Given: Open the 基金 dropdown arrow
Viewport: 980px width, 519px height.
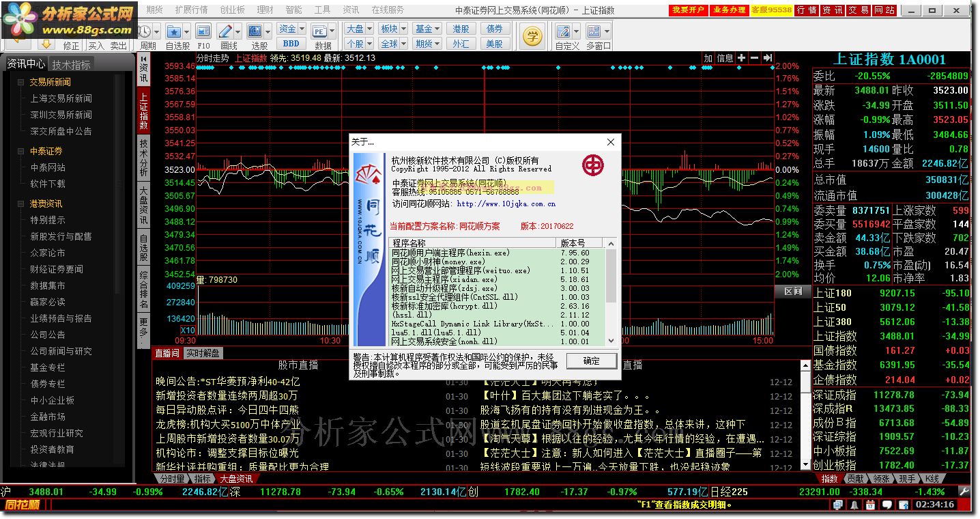Looking at the screenshot, I should (x=437, y=29).
